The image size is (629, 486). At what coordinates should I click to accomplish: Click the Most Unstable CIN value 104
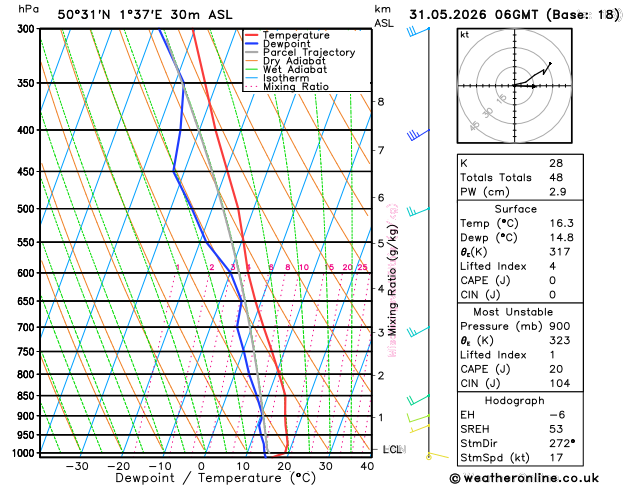pyautogui.click(x=560, y=383)
